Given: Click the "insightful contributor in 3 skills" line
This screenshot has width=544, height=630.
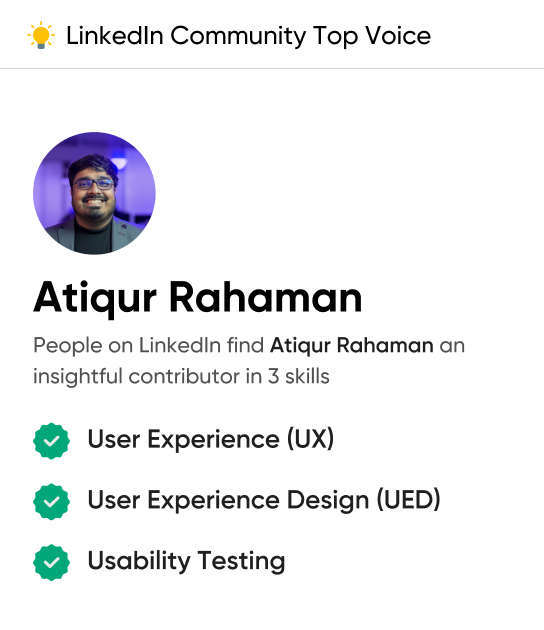Looking at the screenshot, I should tap(181, 377).
